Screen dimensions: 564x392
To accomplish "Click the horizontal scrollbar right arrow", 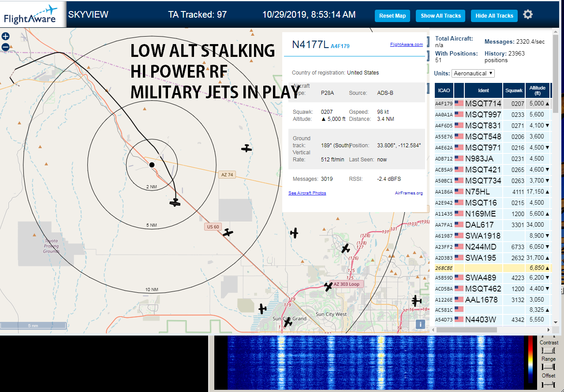I will (x=548, y=329).
